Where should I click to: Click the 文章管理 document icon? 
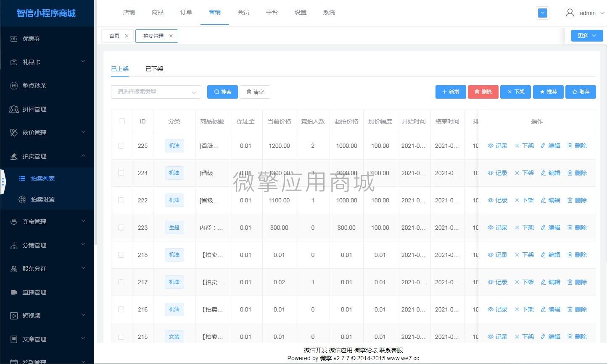14,339
